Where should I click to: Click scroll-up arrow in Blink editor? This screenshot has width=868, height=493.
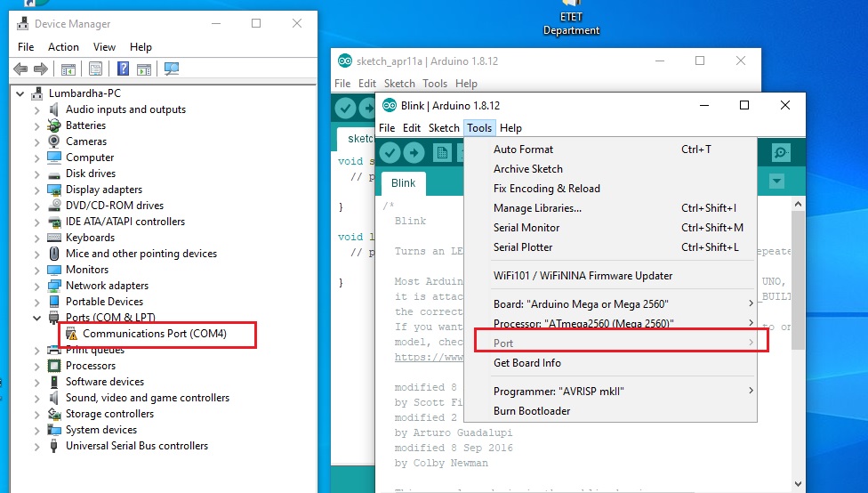point(798,204)
